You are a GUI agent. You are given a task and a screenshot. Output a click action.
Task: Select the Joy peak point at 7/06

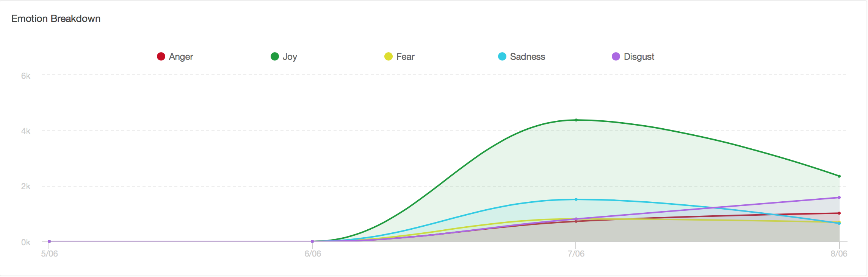click(576, 120)
